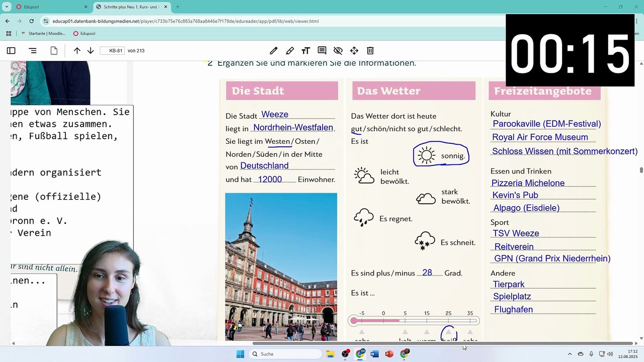The image size is (644, 362).
Task: Toggle annotation visibility eye icon
Action: click(338, 51)
